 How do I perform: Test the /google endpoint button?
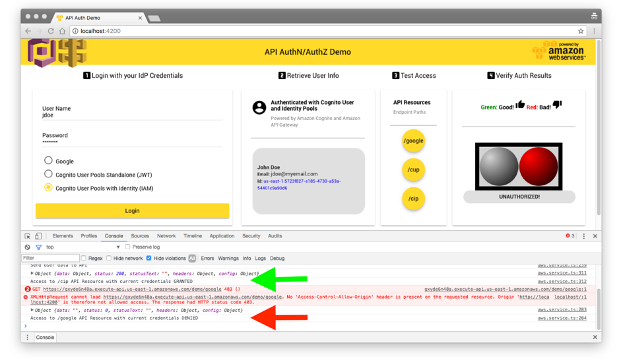(x=414, y=141)
